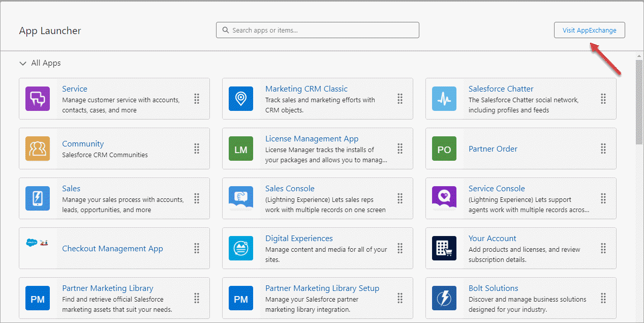The image size is (644, 323).
Task: Open the Checkout Management App link
Action: [112, 248]
